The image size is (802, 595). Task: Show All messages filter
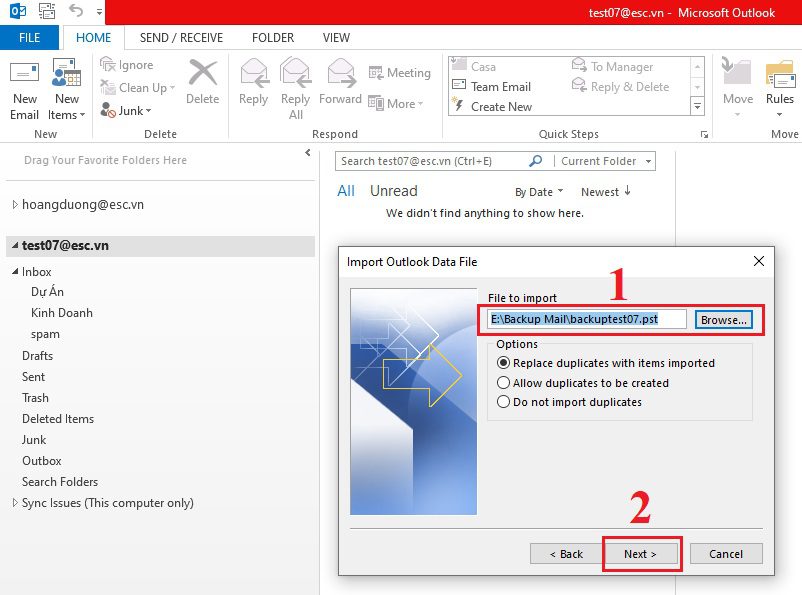click(x=346, y=191)
